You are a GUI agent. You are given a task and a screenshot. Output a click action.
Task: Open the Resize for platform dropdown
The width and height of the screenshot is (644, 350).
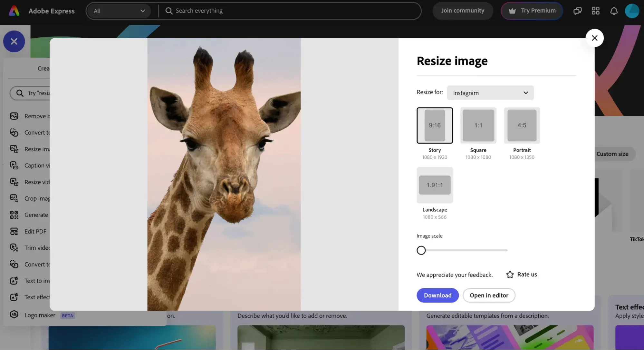click(x=490, y=93)
